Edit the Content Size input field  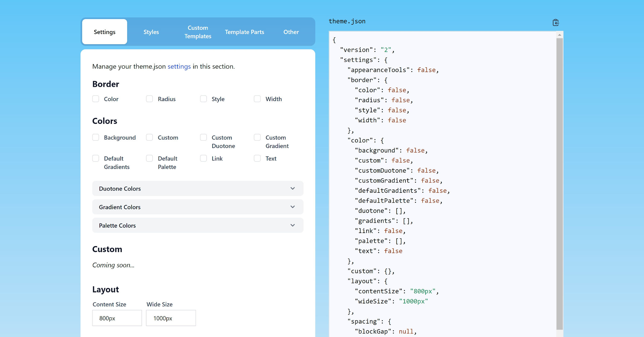click(117, 318)
